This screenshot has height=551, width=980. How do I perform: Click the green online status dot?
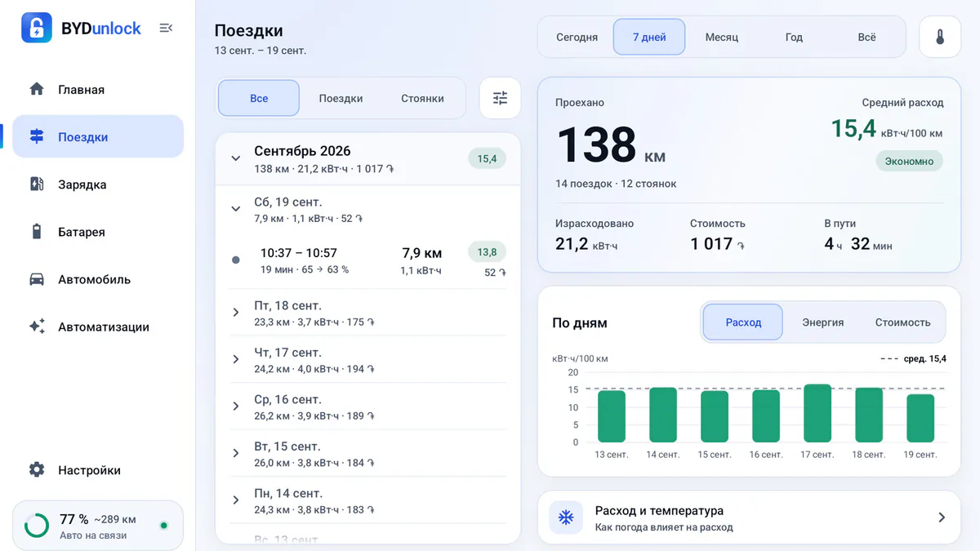164,526
